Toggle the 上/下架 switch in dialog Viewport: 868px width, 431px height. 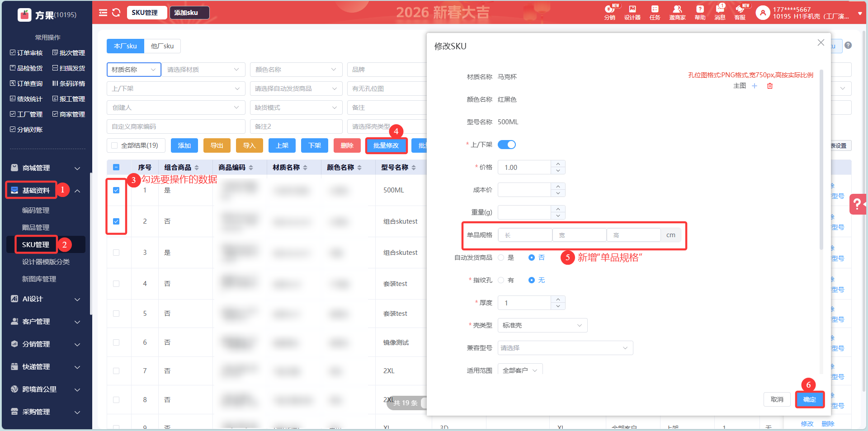point(507,145)
